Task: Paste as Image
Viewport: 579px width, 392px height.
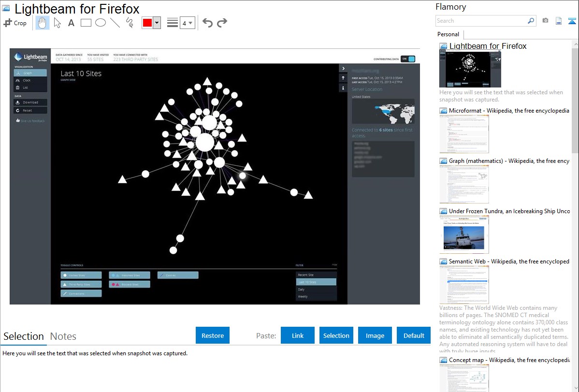Action: pos(375,335)
